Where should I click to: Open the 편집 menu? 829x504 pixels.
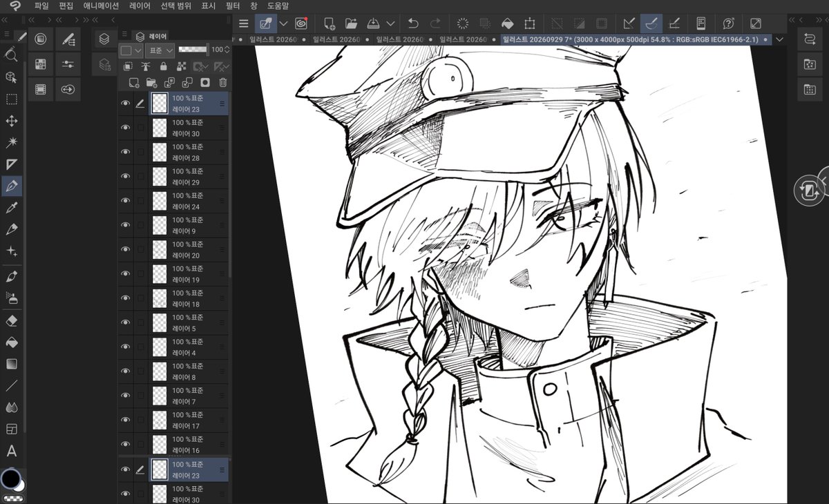66,6
